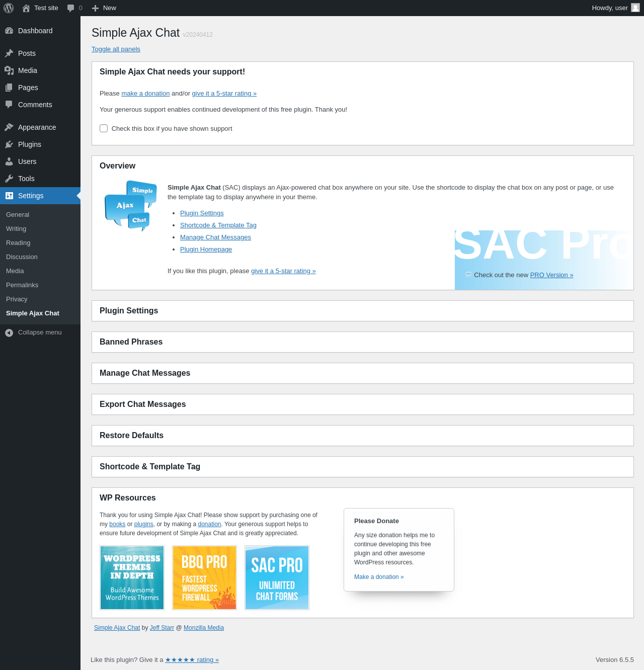Viewport: 644px width, 670px height.
Task: Click Make a donation » in Please Donate box
Action: [379, 577]
